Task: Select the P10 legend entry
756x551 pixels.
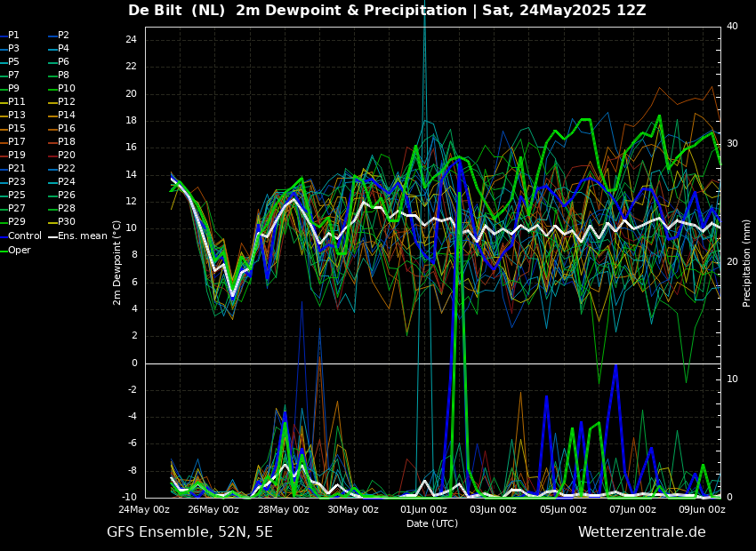Action: pyautogui.click(x=66, y=89)
